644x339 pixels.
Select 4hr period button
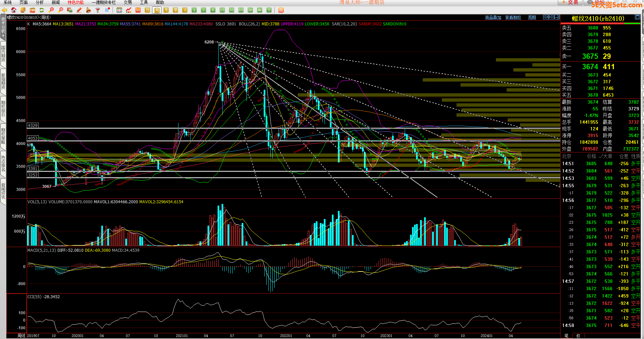pos(260,10)
